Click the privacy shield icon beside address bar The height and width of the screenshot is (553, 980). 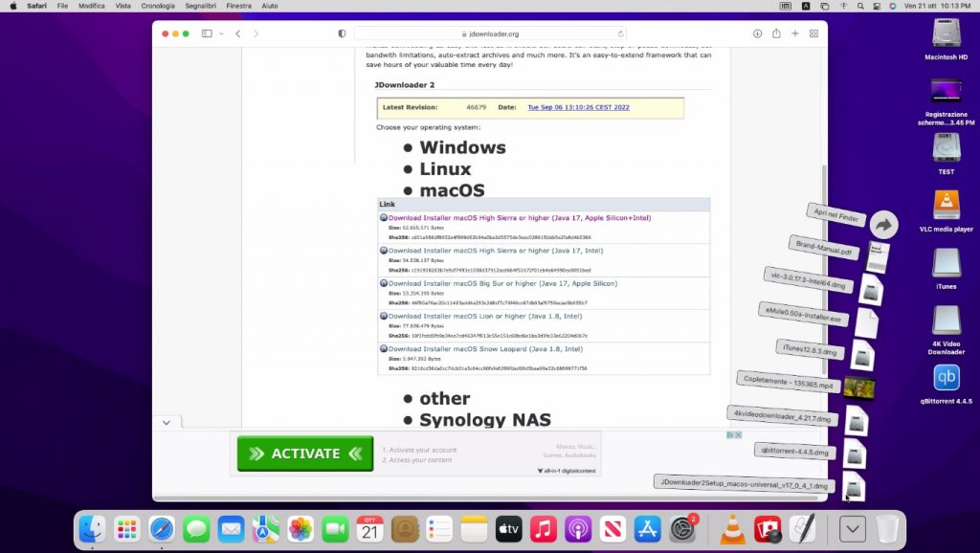coord(342,33)
